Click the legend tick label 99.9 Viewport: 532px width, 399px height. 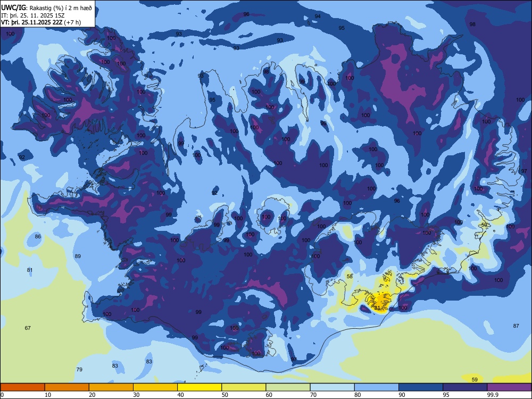[493, 395]
